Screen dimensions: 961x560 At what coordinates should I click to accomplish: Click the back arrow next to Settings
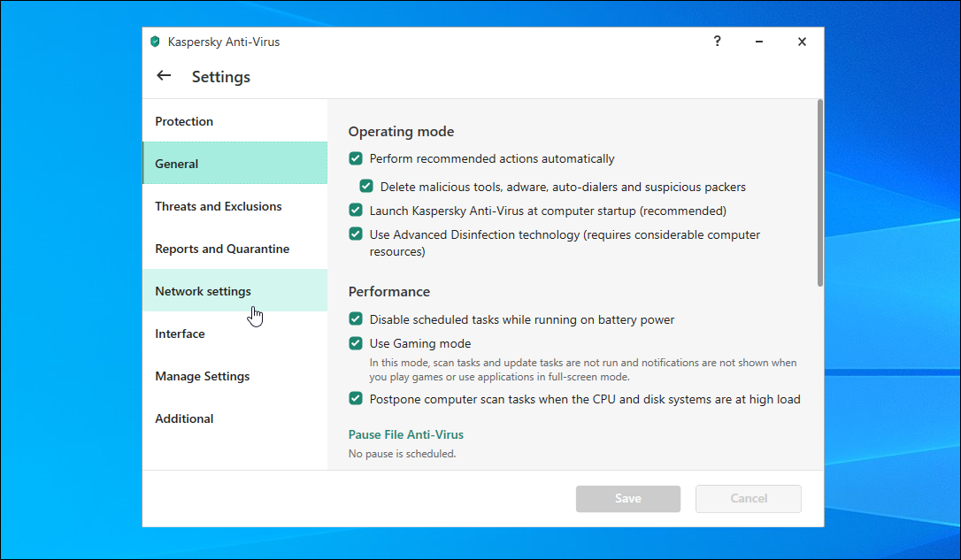(x=164, y=76)
